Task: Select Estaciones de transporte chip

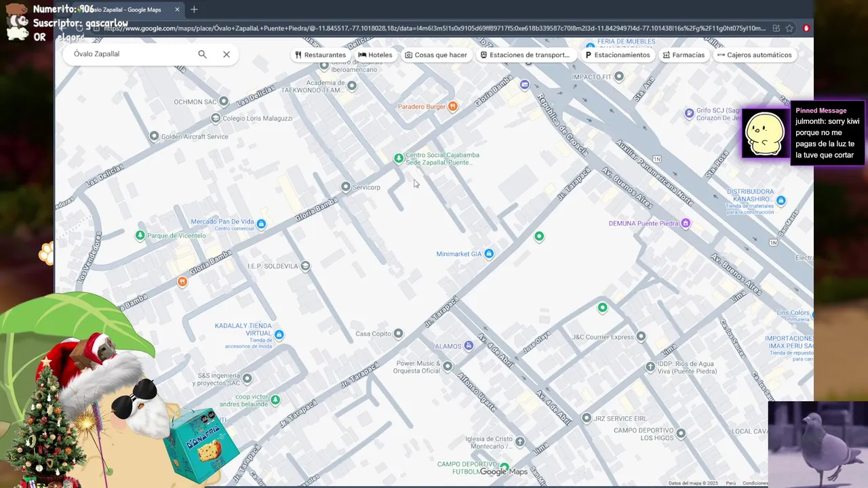Action: point(525,55)
